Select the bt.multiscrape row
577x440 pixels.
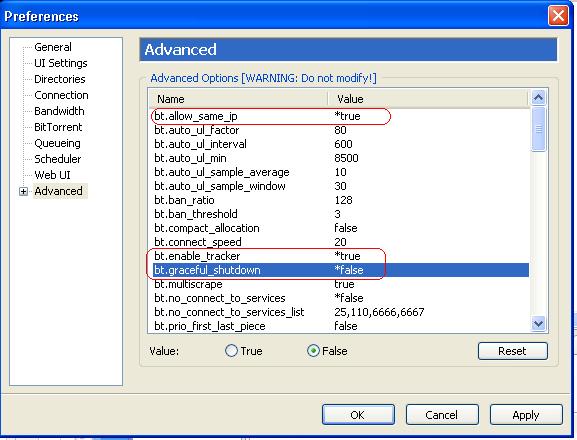coord(341,284)
